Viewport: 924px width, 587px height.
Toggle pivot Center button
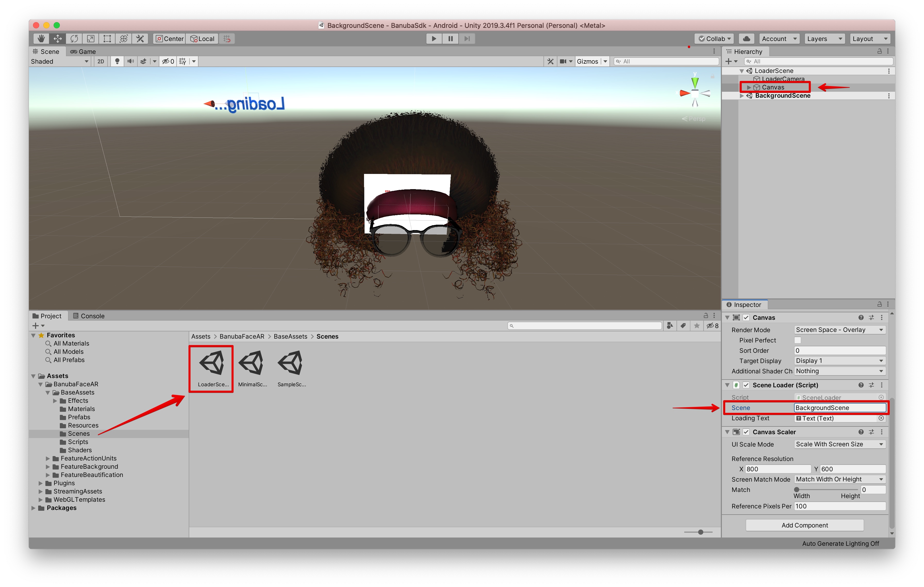(170, 39)
